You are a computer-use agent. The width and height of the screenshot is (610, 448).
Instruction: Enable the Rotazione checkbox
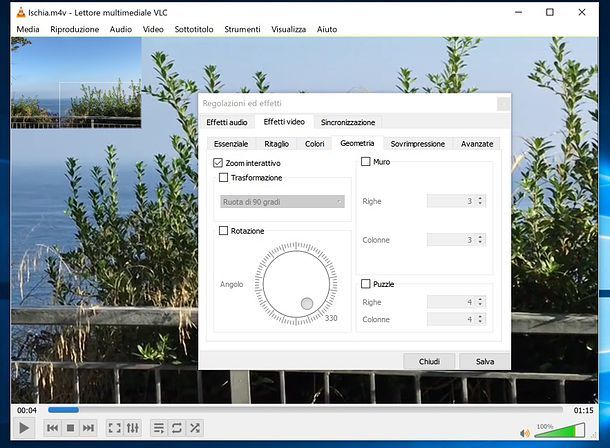[x=223, y=231]
